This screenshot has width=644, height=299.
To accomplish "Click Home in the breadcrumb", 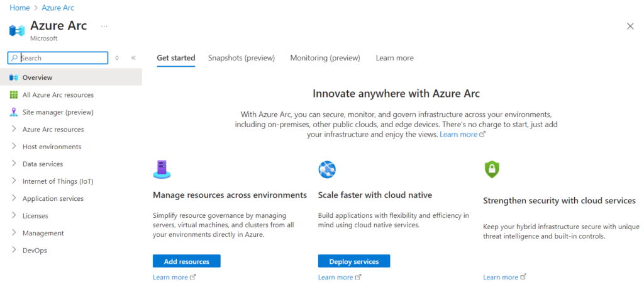I will [x=19, y=8].
